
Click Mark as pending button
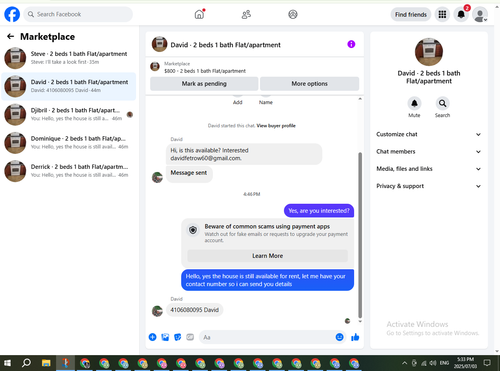[204, 84]
